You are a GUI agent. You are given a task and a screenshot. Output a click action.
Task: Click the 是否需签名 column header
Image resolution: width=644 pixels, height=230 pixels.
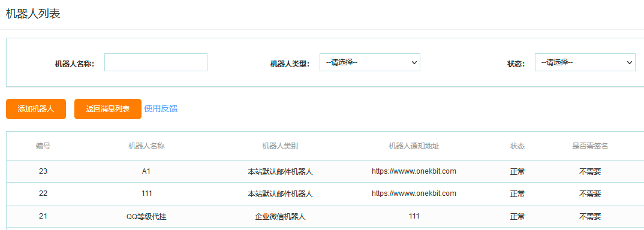(x=590, y=146)
